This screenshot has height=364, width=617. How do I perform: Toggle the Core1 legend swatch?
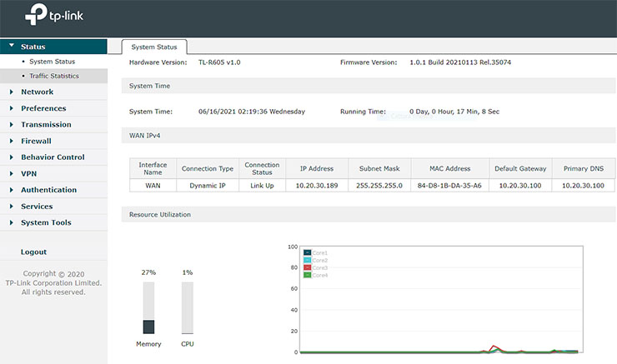coord(308,252)
